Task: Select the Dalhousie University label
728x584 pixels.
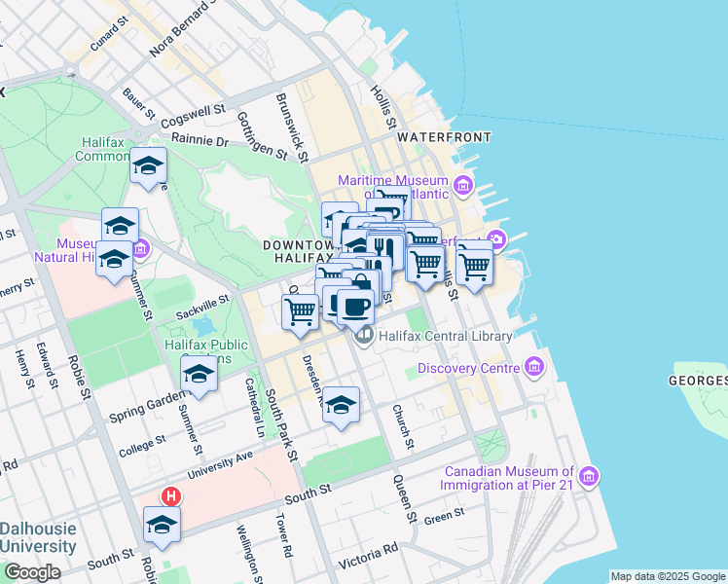Action: pos(38,537)
